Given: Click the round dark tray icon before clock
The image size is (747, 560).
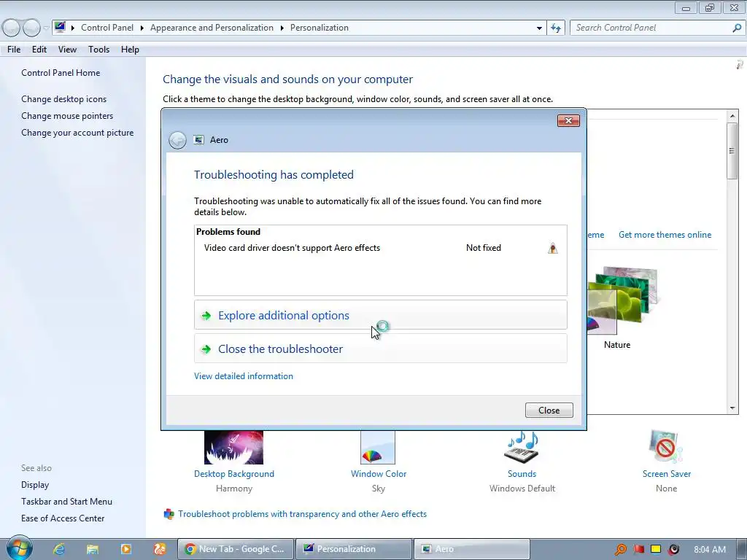Looking at the screenshot, I should pos(673,550).
